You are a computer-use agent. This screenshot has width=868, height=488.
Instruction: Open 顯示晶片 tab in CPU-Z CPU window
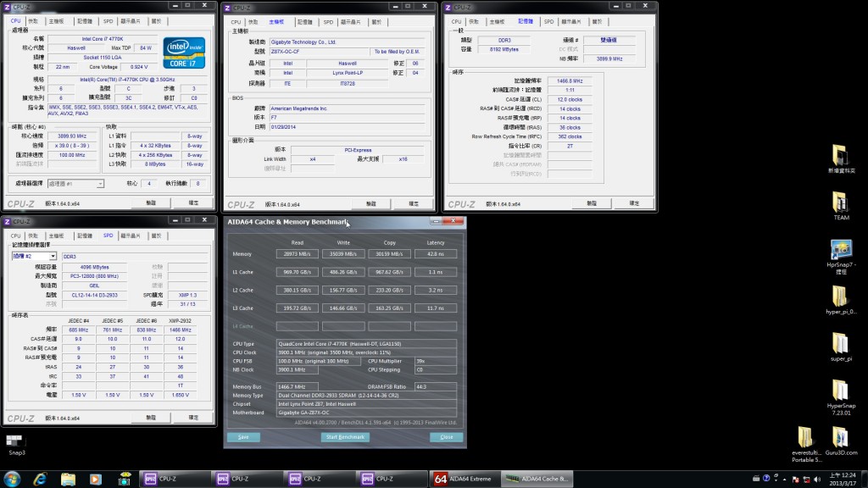click(x=131, y=21)
